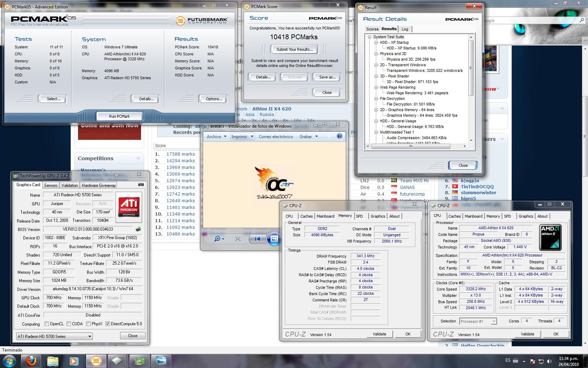Open Firefox from the taskbar

pos(31,361)
